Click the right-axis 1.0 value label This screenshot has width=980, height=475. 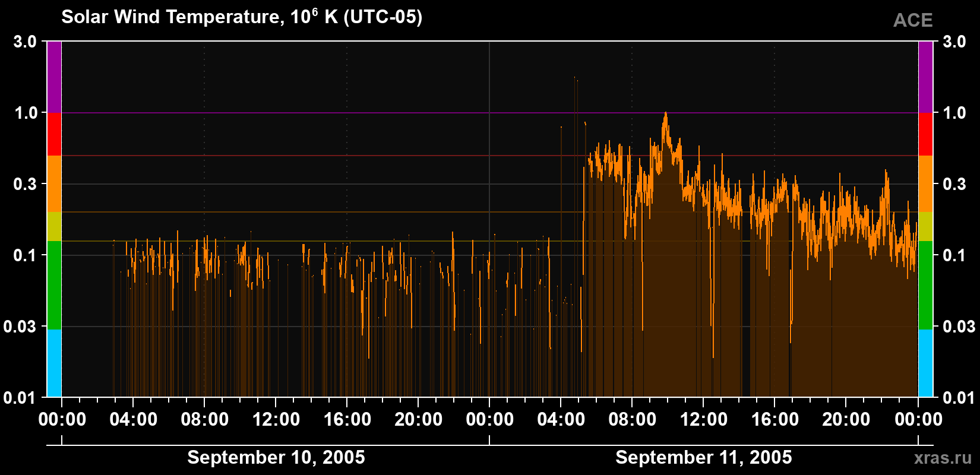(954, 113)
